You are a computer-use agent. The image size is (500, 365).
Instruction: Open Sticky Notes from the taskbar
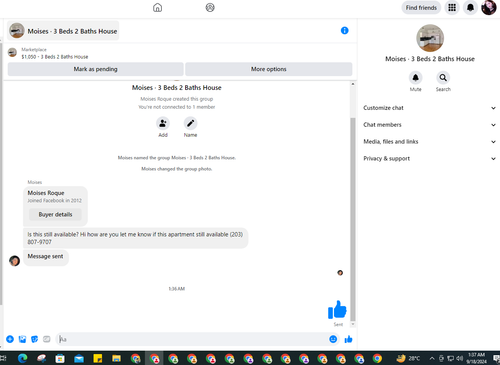tap(98, 358)
